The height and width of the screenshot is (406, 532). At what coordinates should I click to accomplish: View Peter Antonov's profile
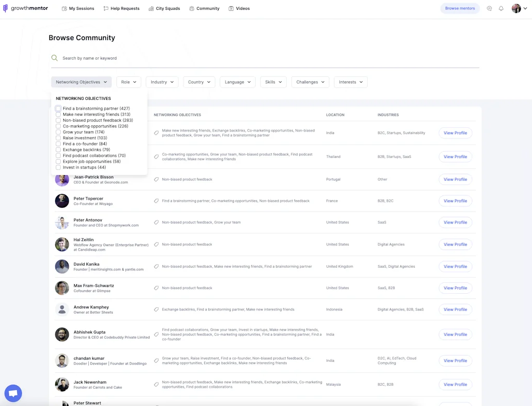pyautogui.click(x=455, y=222)
